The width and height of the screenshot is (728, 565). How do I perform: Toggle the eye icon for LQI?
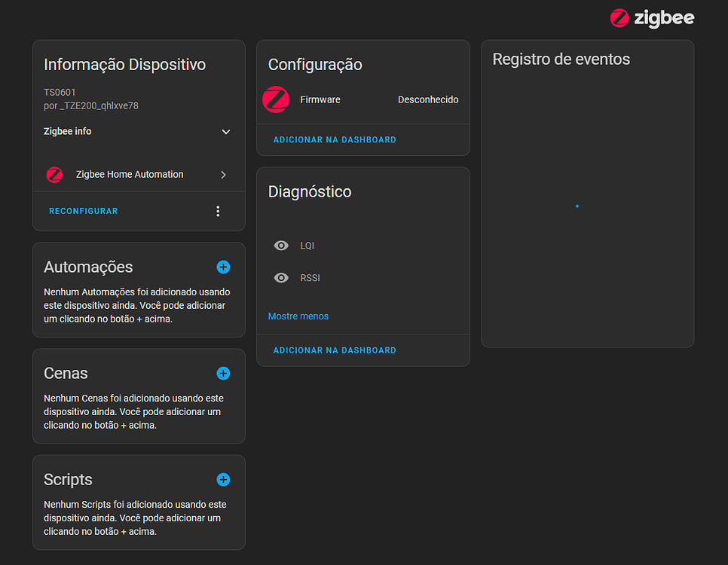click(x=281, y=246)
